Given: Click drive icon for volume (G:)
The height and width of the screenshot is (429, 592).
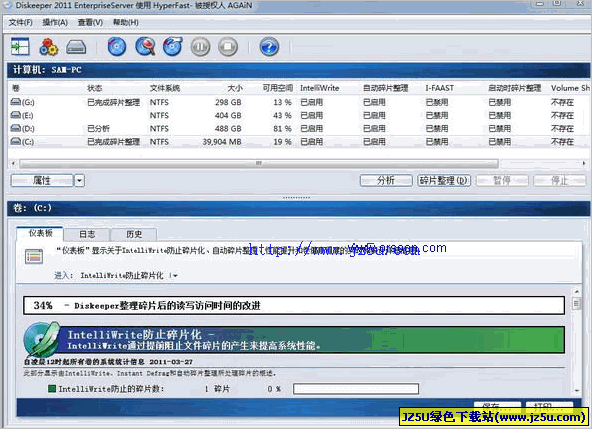Looking at the screenshot, I should [x=15, y=102].
